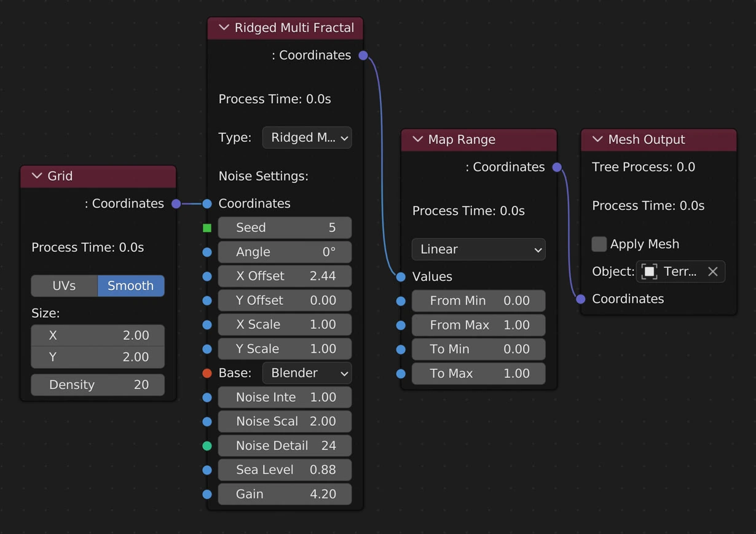Click the object icon in the Object field
756x534 pixels.
point(649,272)
